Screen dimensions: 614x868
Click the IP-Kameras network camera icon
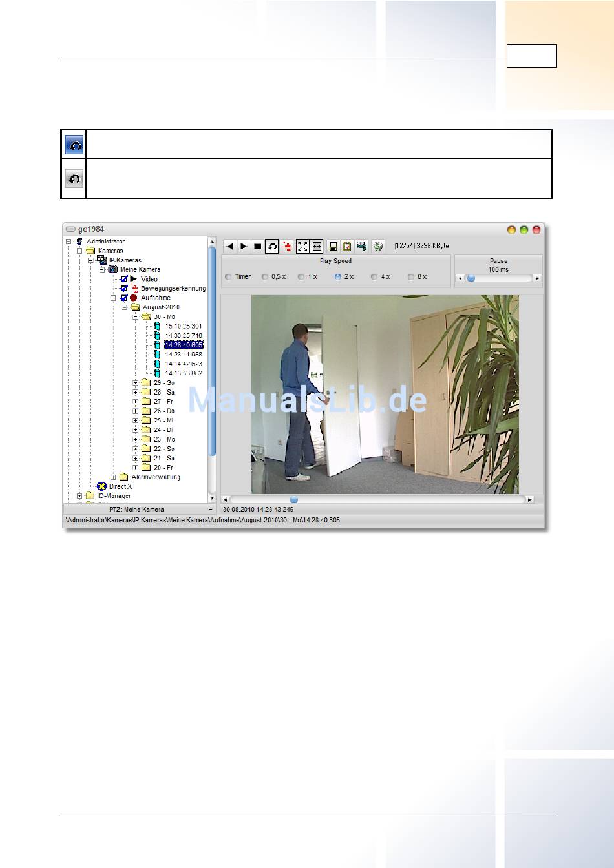101,260
